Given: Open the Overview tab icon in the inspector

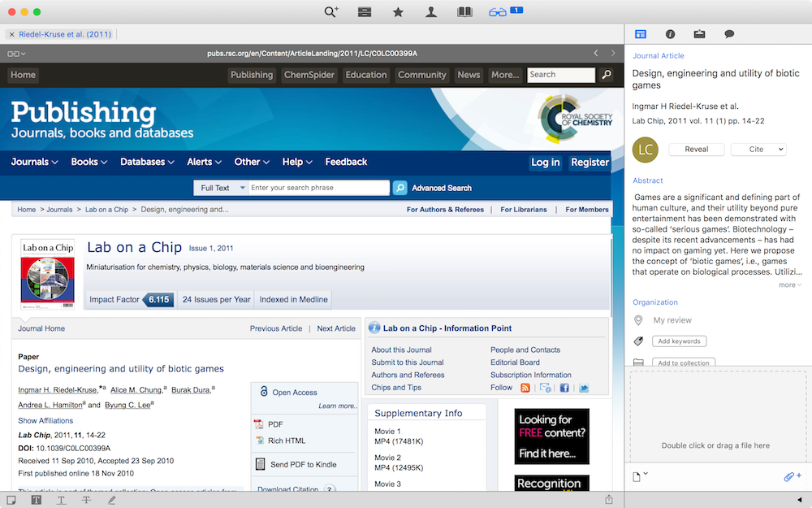Looking at the screenshot, I should [x=641, y=34].
